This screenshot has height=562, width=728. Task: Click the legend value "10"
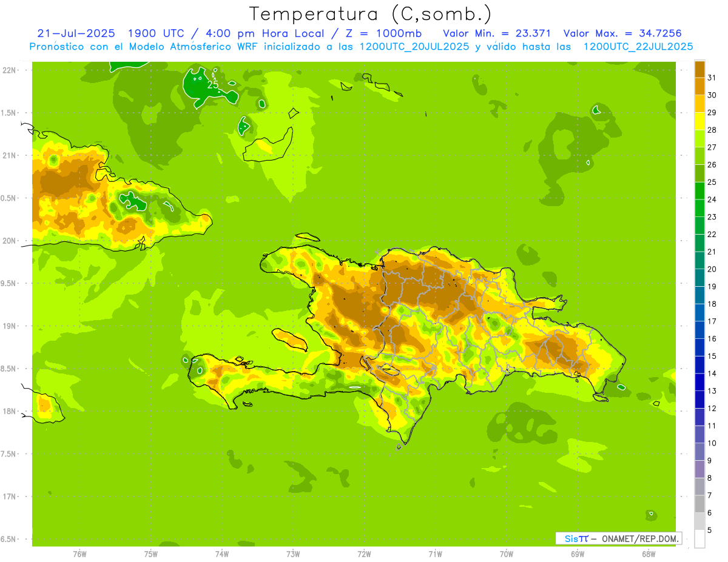712,443
